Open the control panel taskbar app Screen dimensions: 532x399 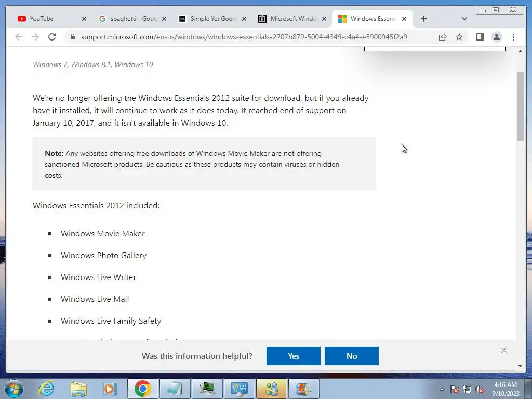239,389
